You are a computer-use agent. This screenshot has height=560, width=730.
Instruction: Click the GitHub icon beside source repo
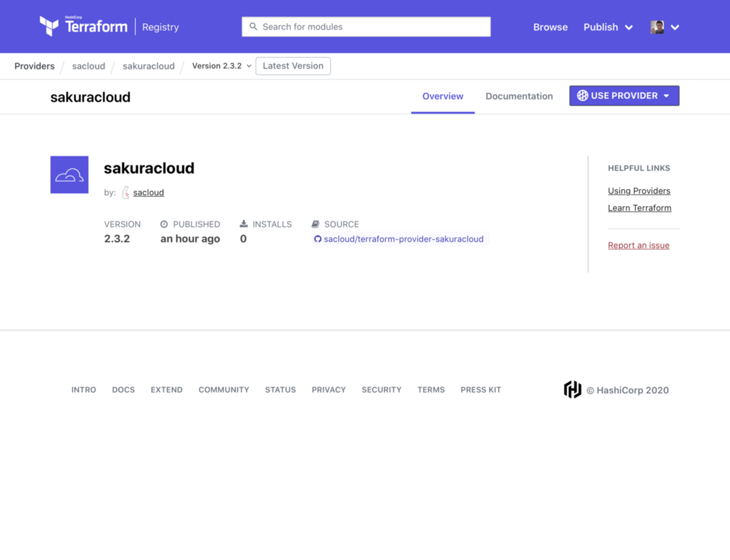[x=318, y=239]
